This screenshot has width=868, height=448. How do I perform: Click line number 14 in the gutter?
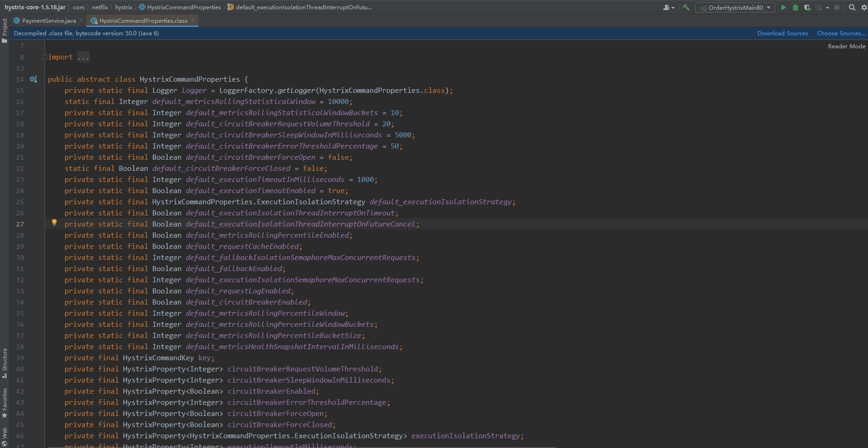[20, 79]
